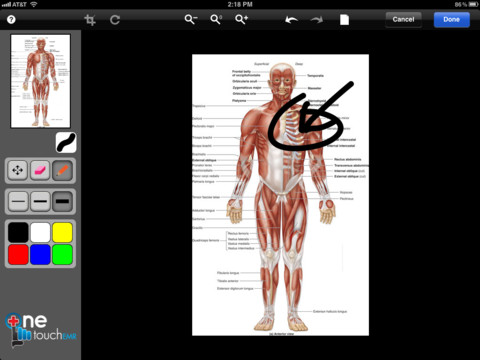This screenshot has height=360, width=480.
Task: Zoom in with the plus magnifier
Action: (x=241, y=19)
